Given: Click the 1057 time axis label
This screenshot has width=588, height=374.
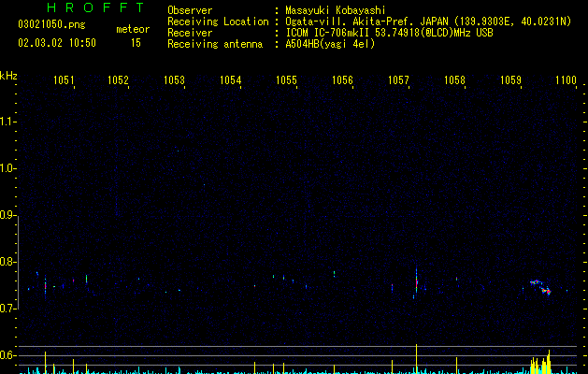Looking at the screenshot, I should click(398, 80).
